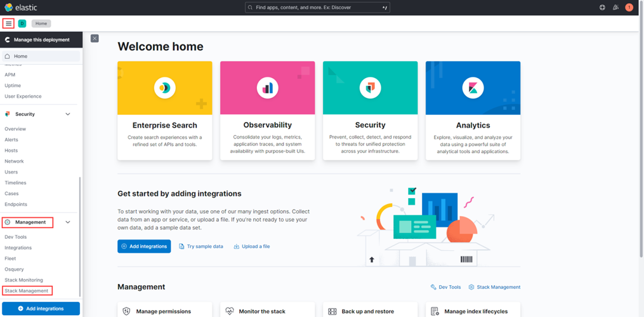Open Cases in the sidebar
The image size is (644, 317).
tap(11, 193)
